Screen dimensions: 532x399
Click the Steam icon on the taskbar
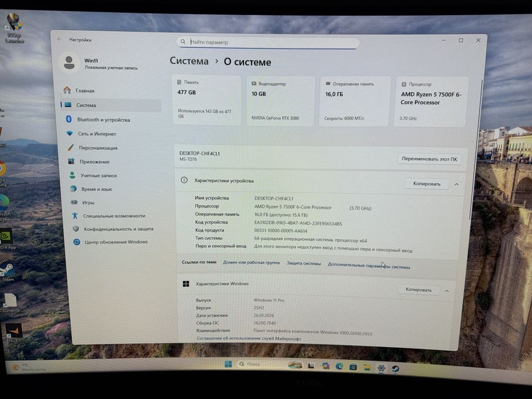click(395, 368)
